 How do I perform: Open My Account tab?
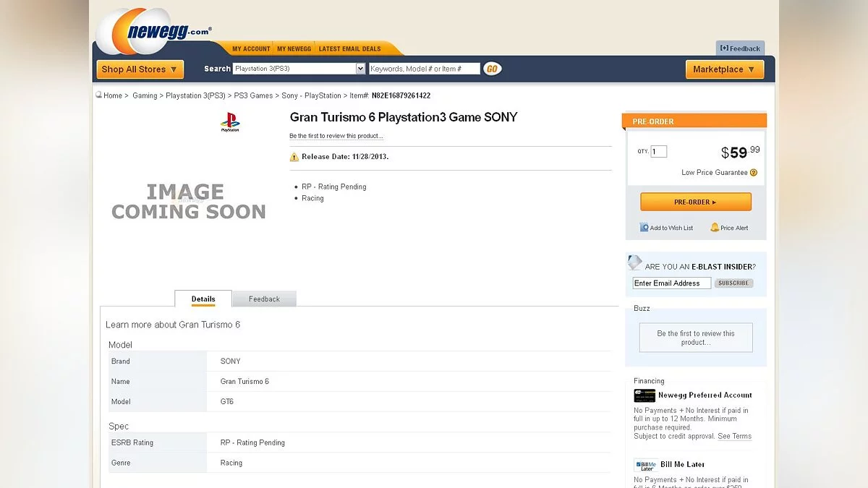[x=251, y=49]
